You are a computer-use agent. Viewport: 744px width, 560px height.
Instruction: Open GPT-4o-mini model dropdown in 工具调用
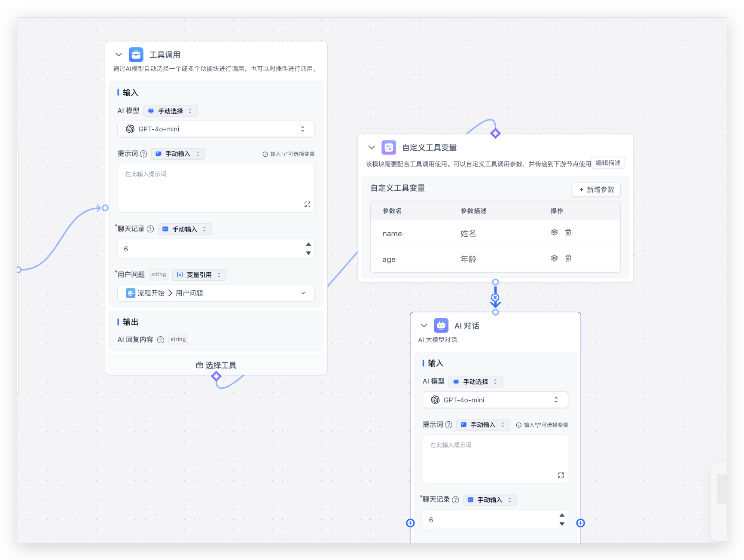216,129
